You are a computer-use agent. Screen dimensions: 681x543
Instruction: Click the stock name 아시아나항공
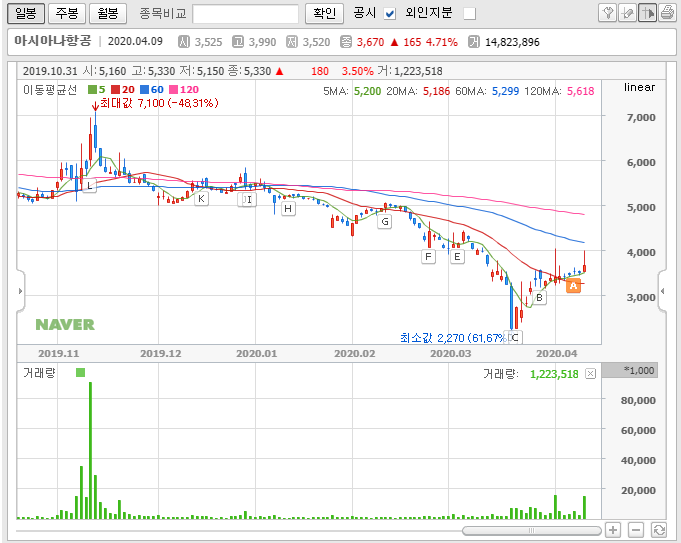[x=53, y=41]
